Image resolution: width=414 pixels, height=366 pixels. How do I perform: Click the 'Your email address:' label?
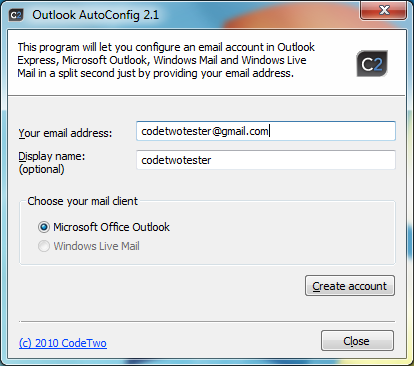coord(65,133)
